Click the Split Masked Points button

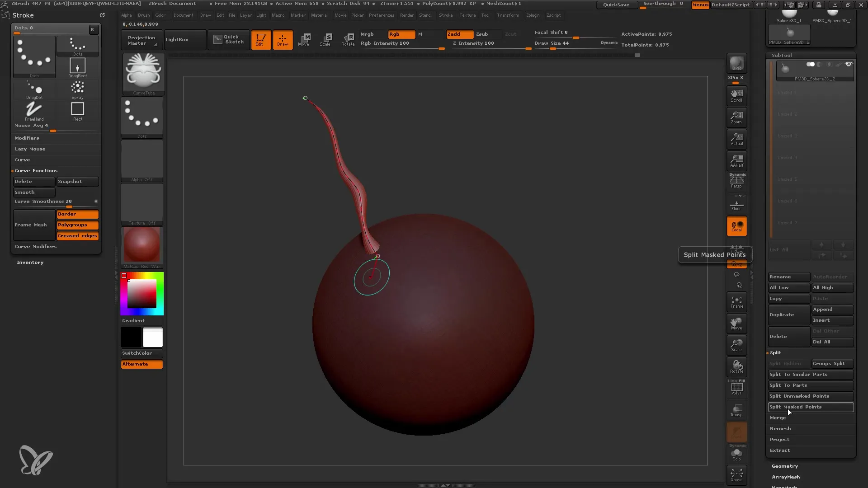coord(810,407)
